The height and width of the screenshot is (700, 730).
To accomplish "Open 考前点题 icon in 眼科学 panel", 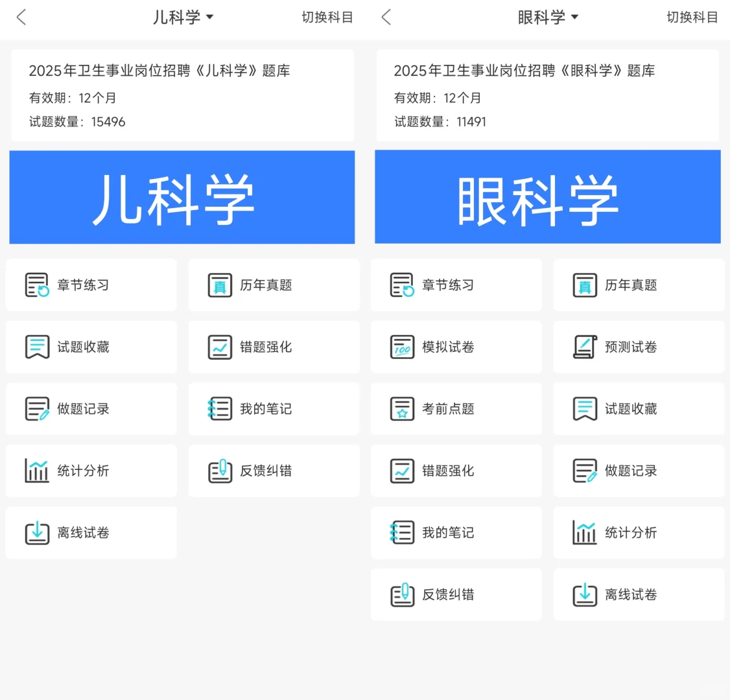I will [402, 408].
